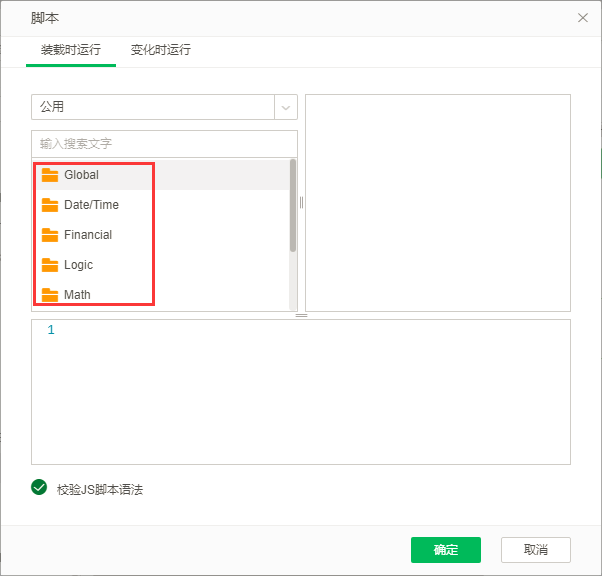Open the Logic folder icon
602x576 pixels.
(50, 265)
